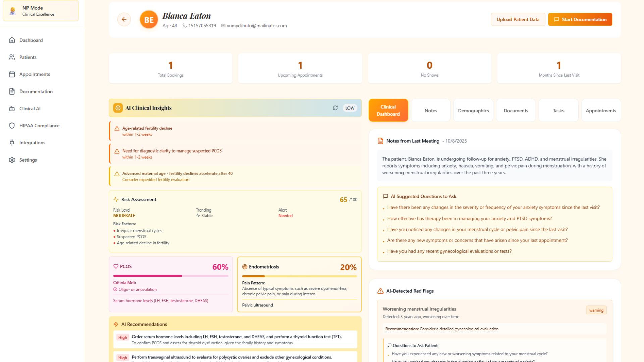Click Start Documentation
The width and height of the screenshot is (644, 362).
(x=580, y=19)
